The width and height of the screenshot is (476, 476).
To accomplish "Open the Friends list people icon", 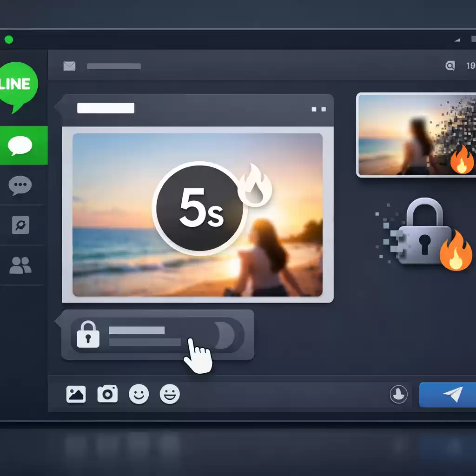I will [20, 265].
